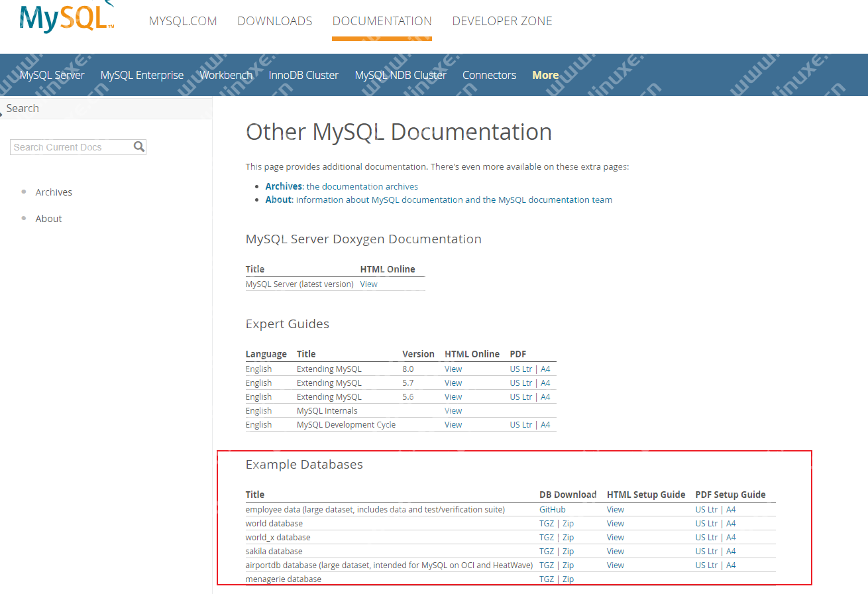This screenshot has width=868, height=594.
Task: View world_x database HTML setup guide
Action: 616,537
